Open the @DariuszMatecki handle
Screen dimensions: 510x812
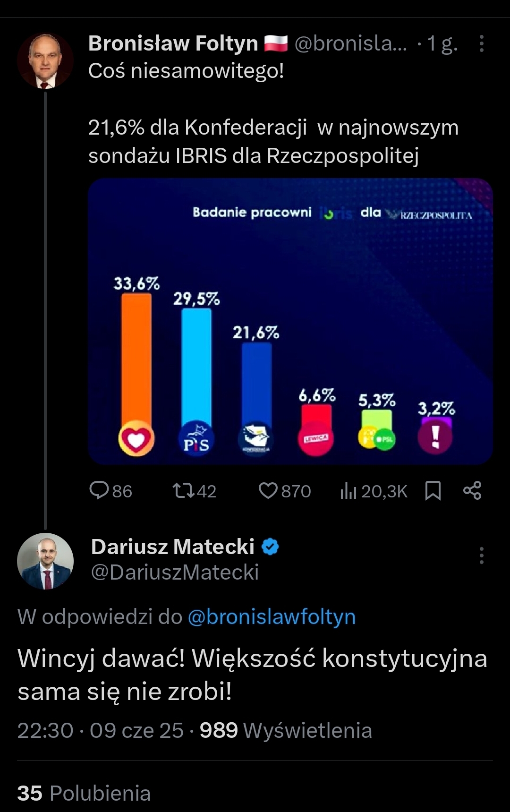pyautogui.click(x=175, y=573)
